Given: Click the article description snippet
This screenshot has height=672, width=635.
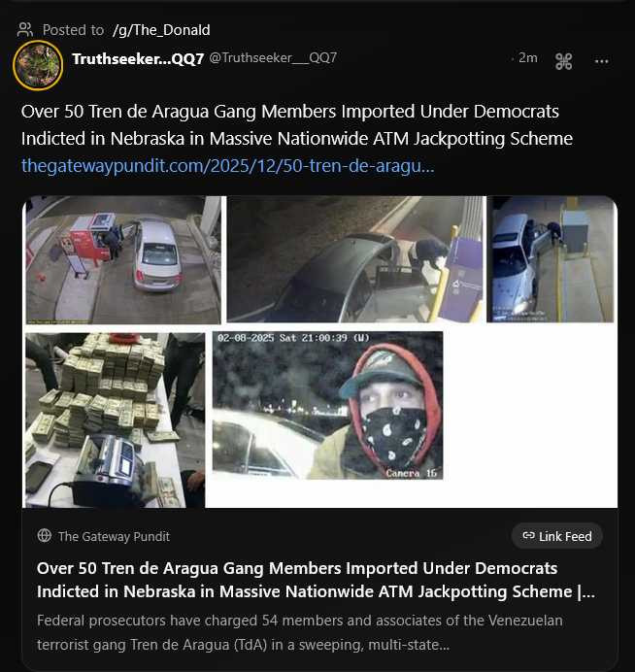Looking at the screenshot, I should [x=299, y=631].
